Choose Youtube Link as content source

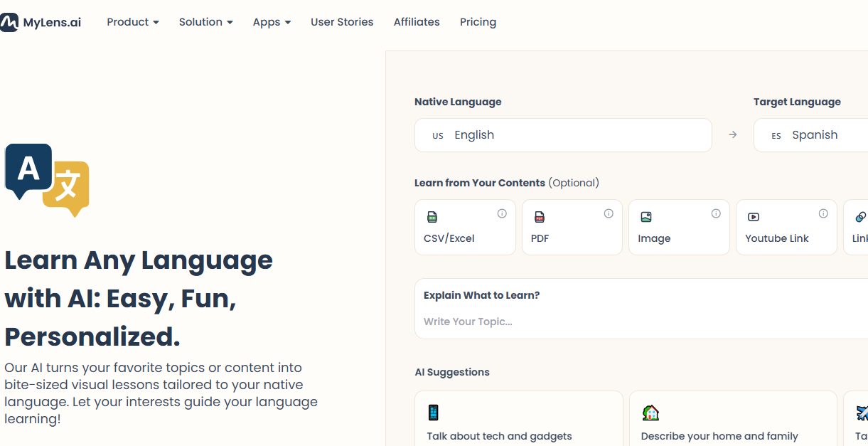click(786, 227)
